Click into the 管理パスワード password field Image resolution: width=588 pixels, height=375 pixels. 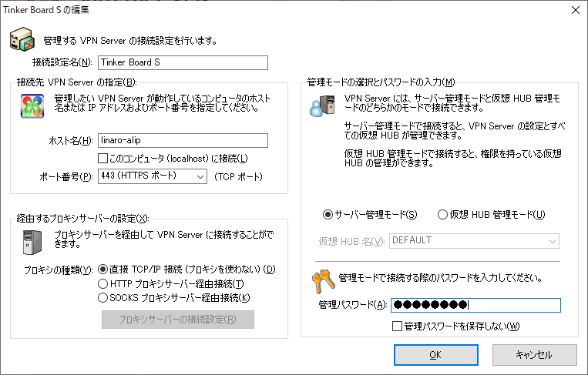pos(475,305)
